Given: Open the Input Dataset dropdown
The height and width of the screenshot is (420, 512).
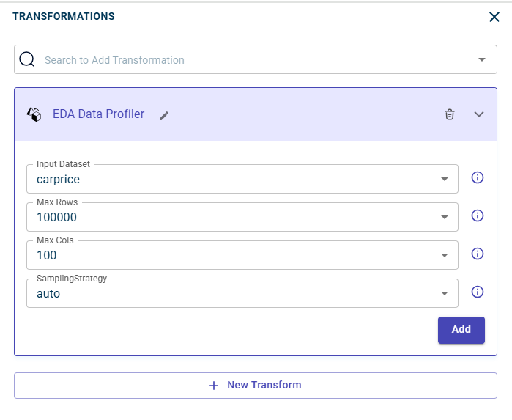Looking at the screenshot, I should tap(445, 179).
